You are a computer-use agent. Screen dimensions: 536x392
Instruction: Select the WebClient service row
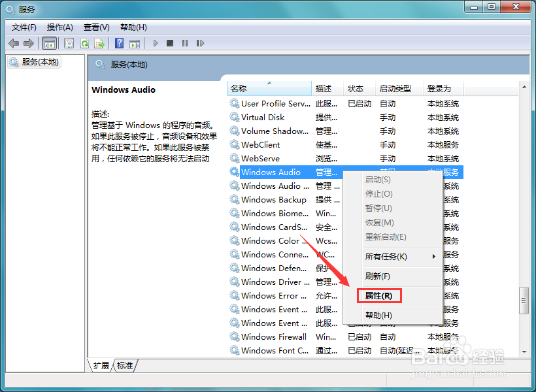(345, 144)
